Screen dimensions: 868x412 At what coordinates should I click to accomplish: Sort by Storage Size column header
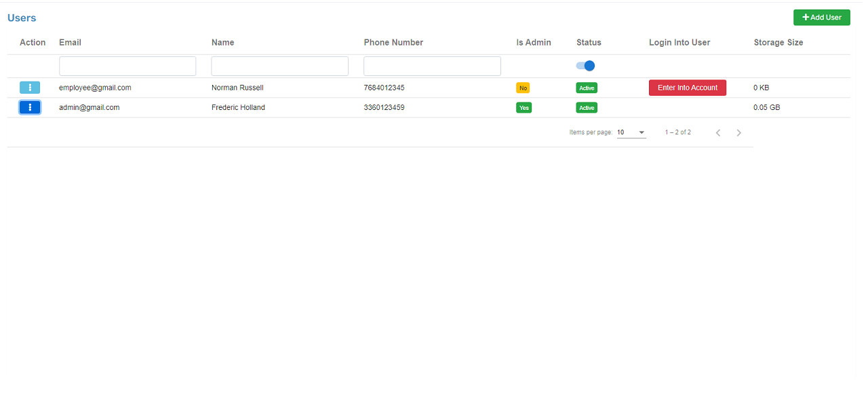coord(778,42)
